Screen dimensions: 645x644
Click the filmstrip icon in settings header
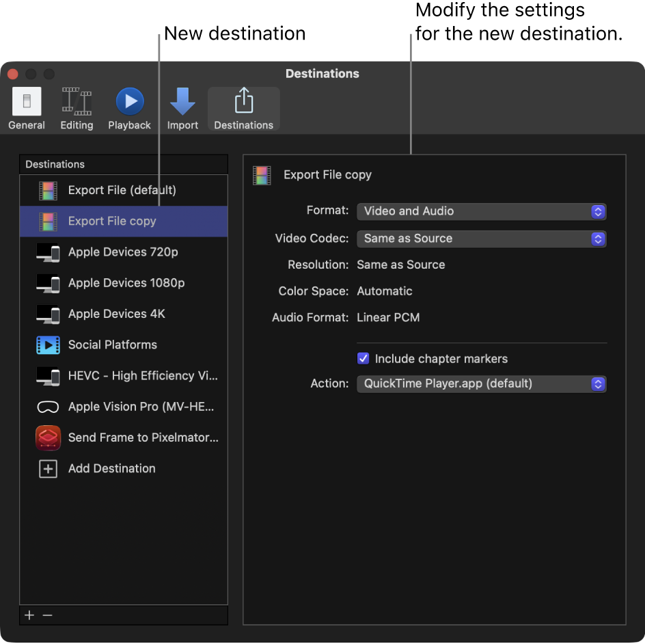coord(262,175)
